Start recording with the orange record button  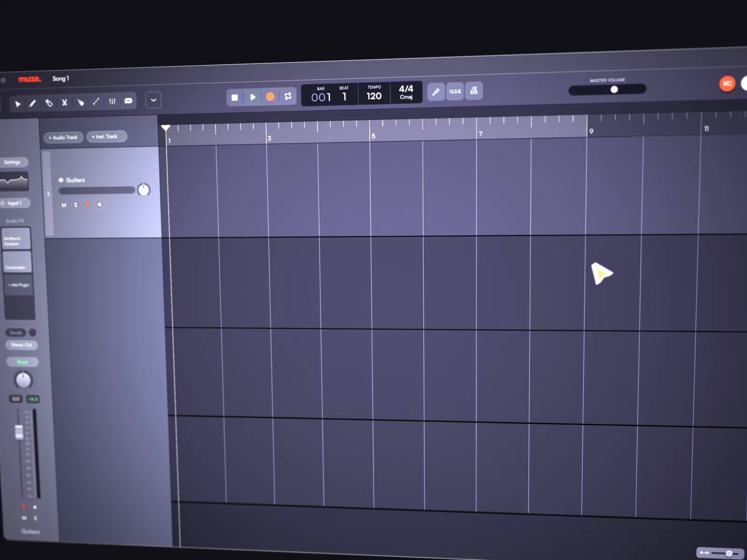tap(270, 97)
